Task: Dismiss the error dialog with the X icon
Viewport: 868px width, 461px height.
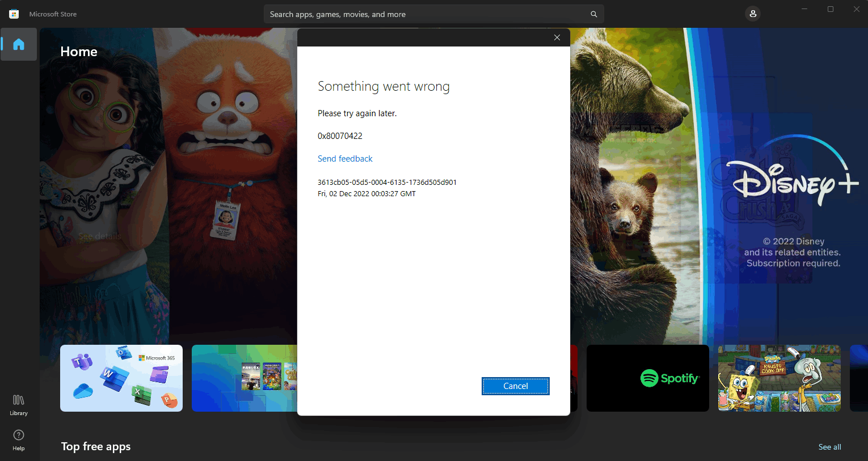Action: click(557, 37)
